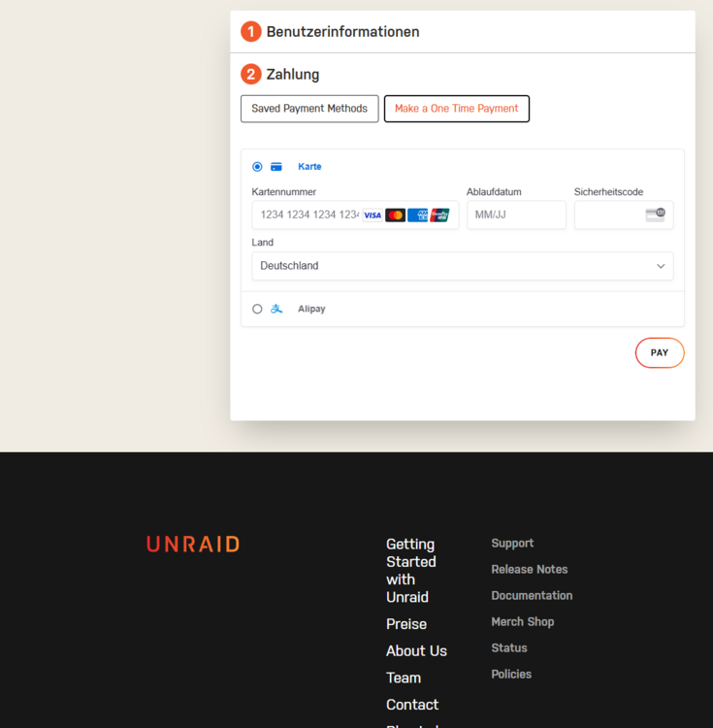Click the blue credit card icon beside Karte
The height and width of the screenshot is (728, 713).
pyautogui.click(x=276, y=167)
